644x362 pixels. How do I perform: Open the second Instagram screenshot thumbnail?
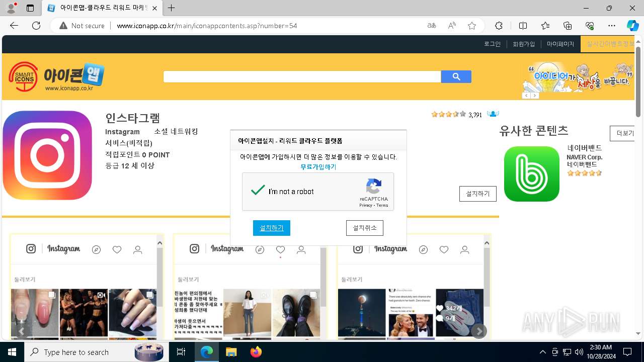pos(250,287)
